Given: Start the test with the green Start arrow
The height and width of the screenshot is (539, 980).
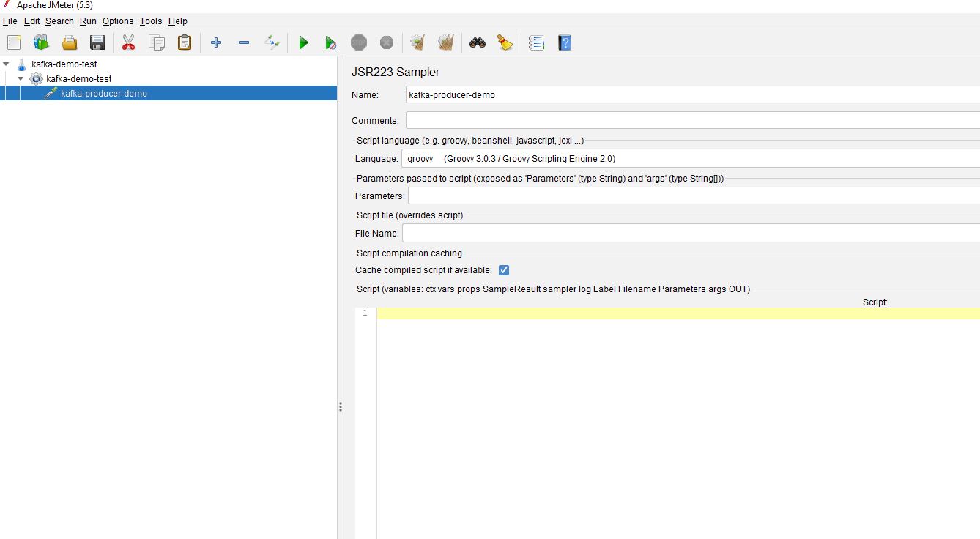Looking at the screenshot, I should [303, 42].
